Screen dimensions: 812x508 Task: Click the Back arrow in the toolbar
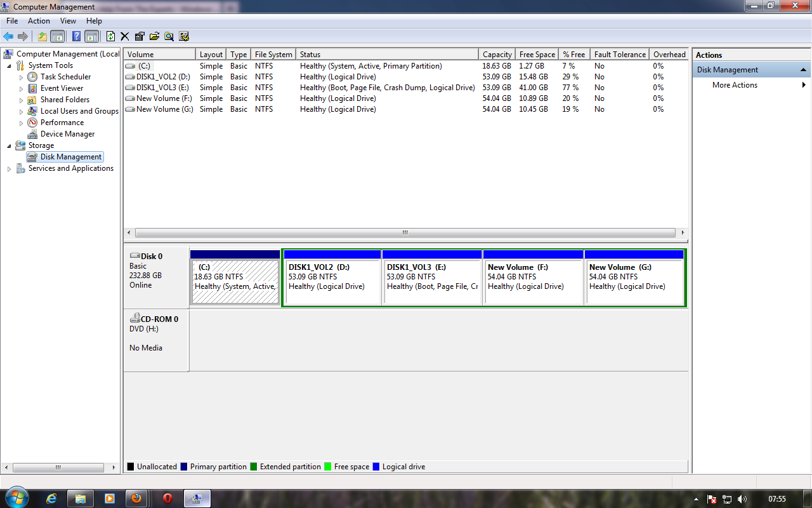point(8,37)
